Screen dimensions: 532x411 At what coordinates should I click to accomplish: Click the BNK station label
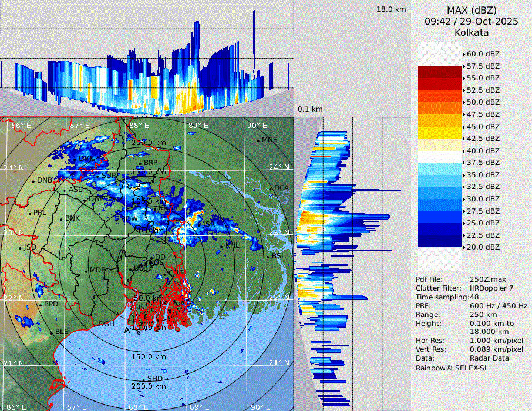click(72, 218)
